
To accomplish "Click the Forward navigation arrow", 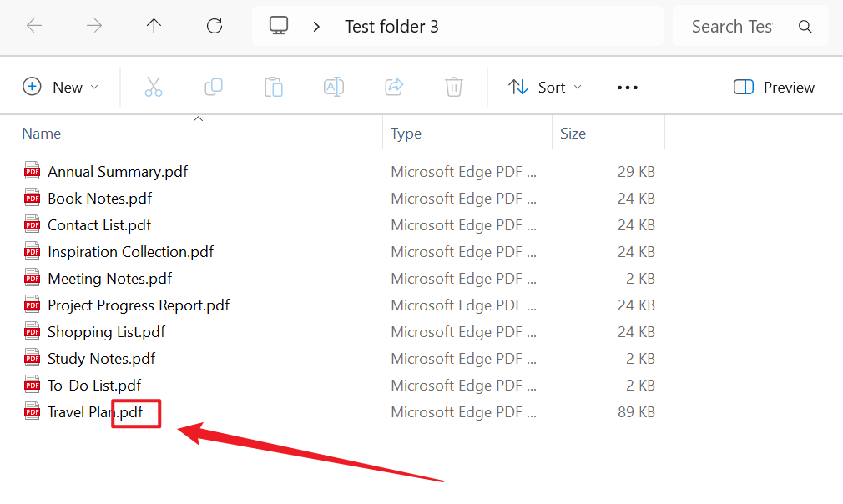I will tap(94, 26).
